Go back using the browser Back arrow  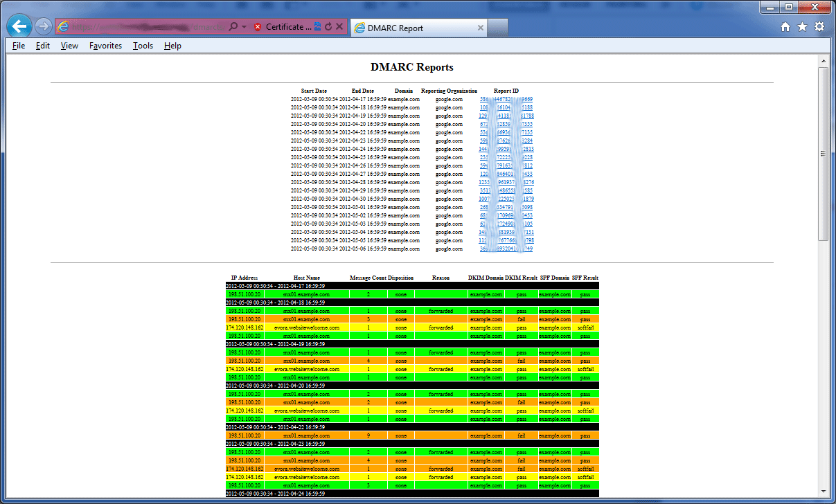pyautogui.click(x=19, y=26)
